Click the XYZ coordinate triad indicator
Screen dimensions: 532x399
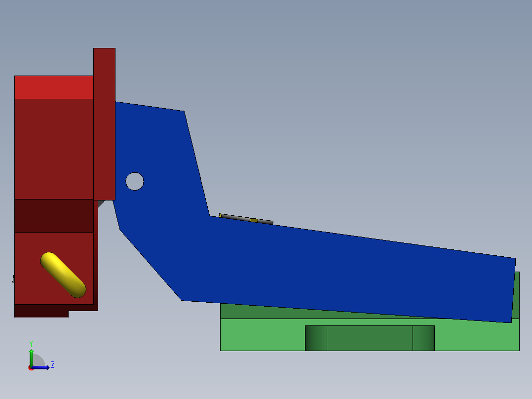point(41,356)
